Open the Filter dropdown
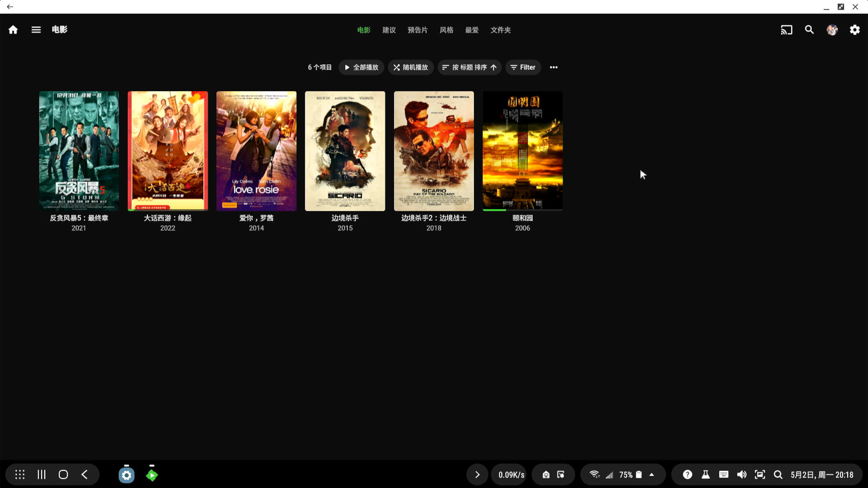The width and height of the screenshot is (868, 488). coord(523,67)
